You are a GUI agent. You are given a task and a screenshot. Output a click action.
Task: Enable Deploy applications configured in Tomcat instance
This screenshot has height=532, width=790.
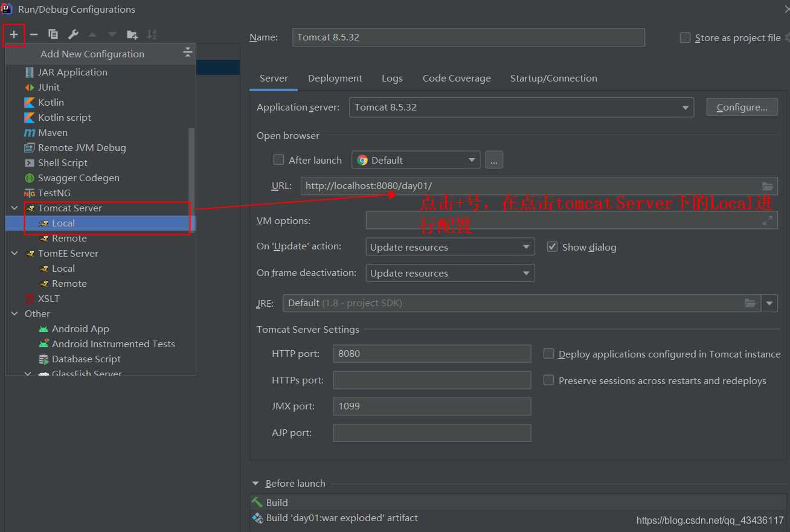(548, 354)
